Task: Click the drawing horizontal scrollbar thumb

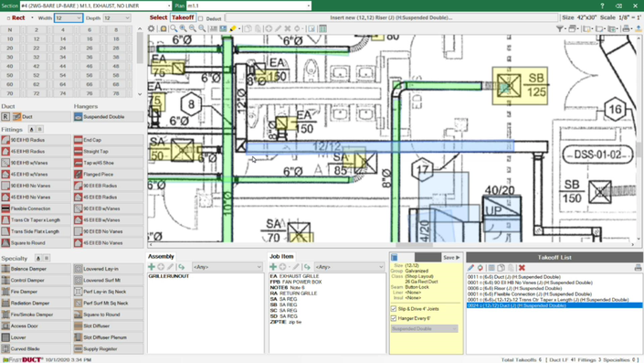Action: point(414,245)
